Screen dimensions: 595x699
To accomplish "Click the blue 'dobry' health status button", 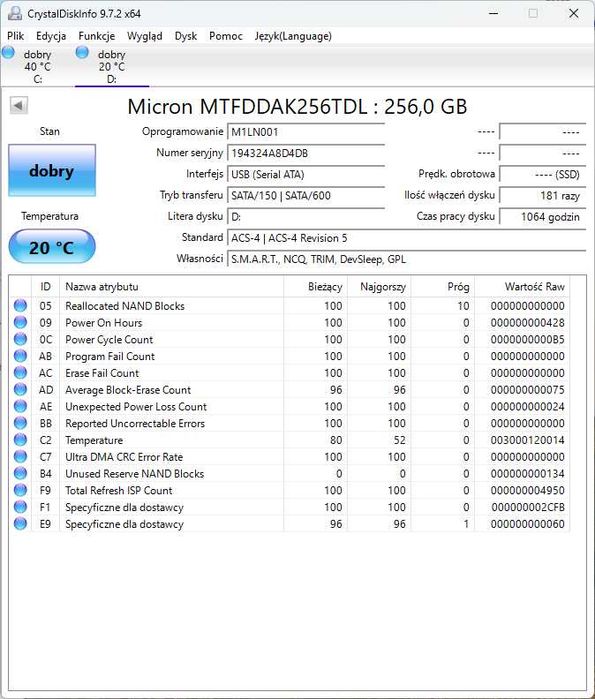I will pos(52,170).
